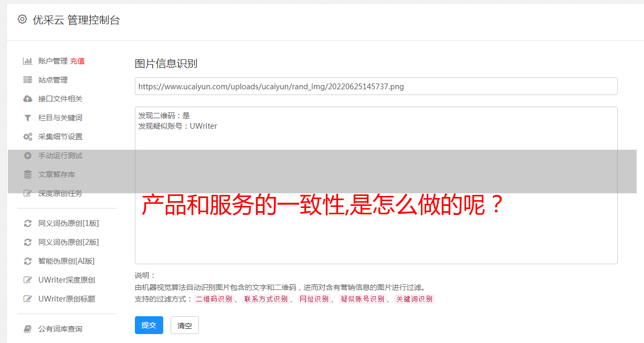This screenshot has height=343, width=644.
Task: Click the 发现疑似账号：UWriter result line
Action: point(178,126)
